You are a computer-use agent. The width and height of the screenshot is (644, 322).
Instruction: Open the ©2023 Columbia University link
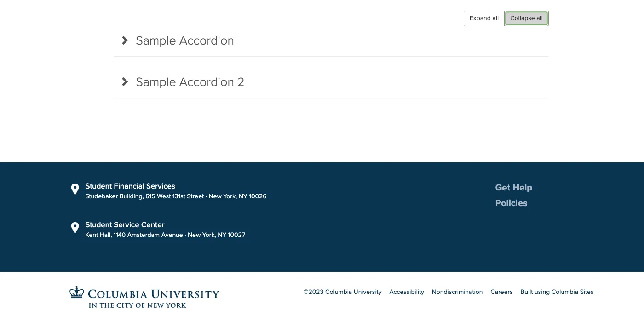(x=342, y=292)
